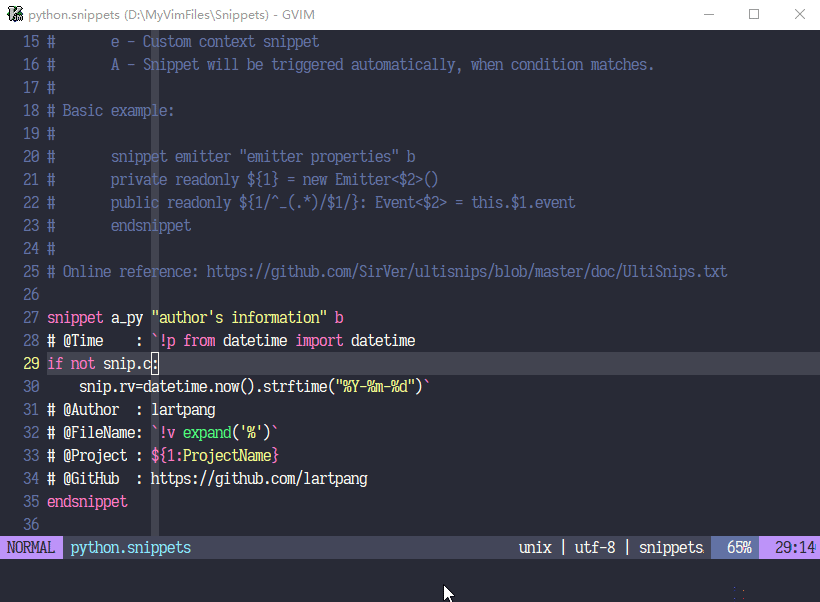Click 'private readonly' on line 21
This screenshot has height=602, width=820.
point(175,179)
